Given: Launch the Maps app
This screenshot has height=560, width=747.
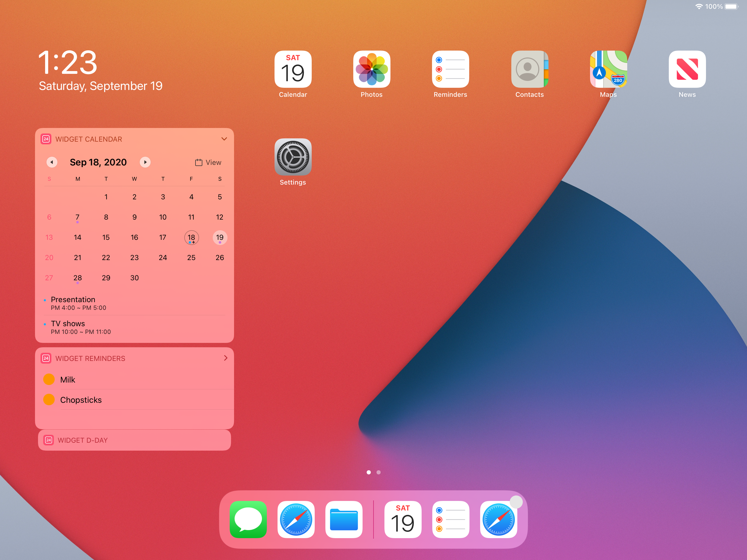Looking at the screenshot, I should point(608,69).
